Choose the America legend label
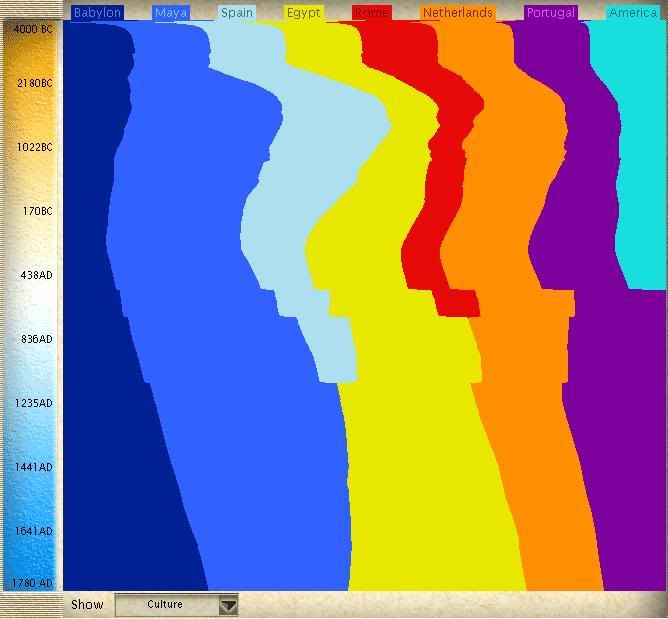The image size is (668, 619). point(633,13)
